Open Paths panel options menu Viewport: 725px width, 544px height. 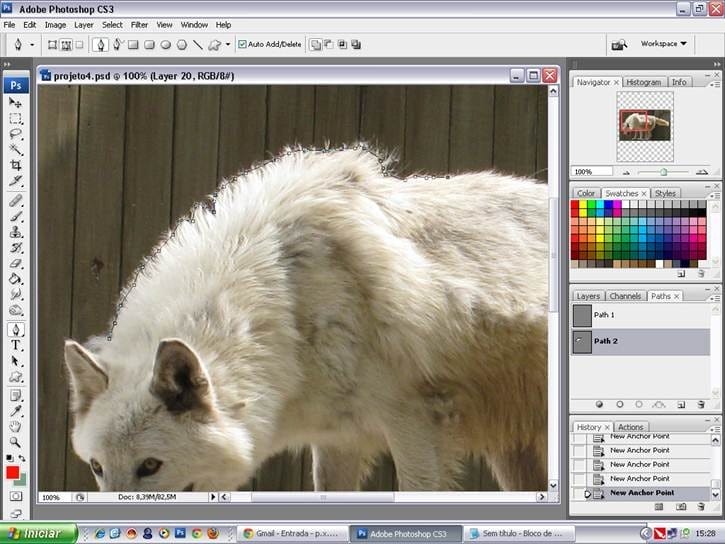pyautogui.click(x=714, y=298)
